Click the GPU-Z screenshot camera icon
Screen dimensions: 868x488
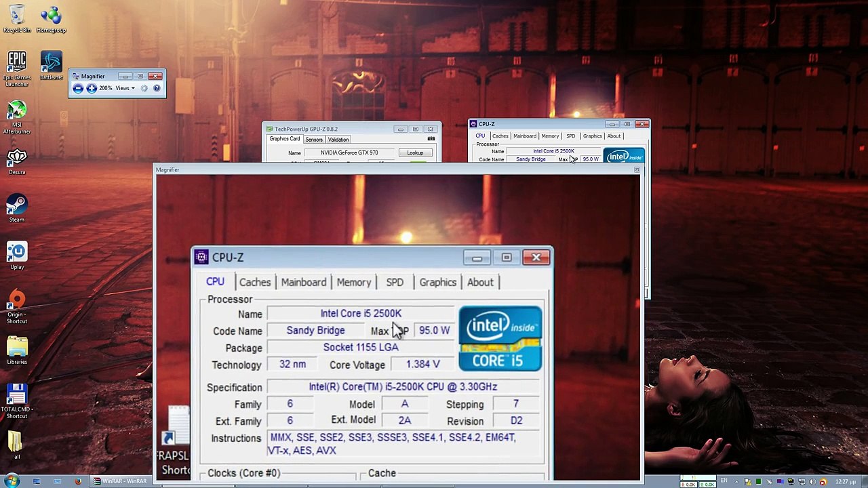click(x=431, y=139)
